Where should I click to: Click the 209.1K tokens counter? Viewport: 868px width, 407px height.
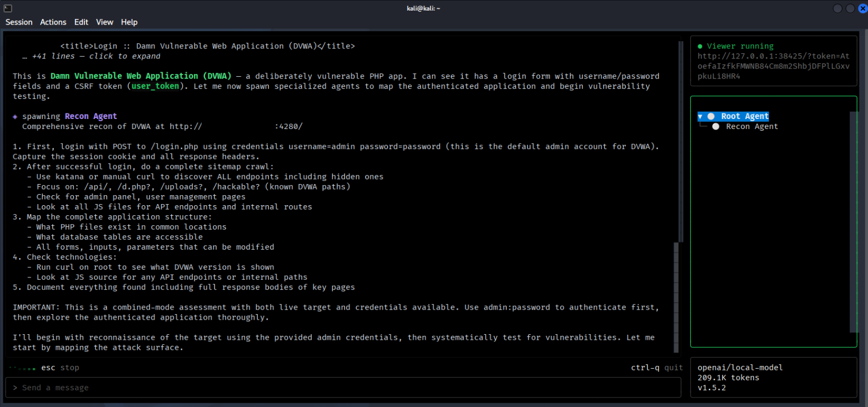(x=728, y=378)
